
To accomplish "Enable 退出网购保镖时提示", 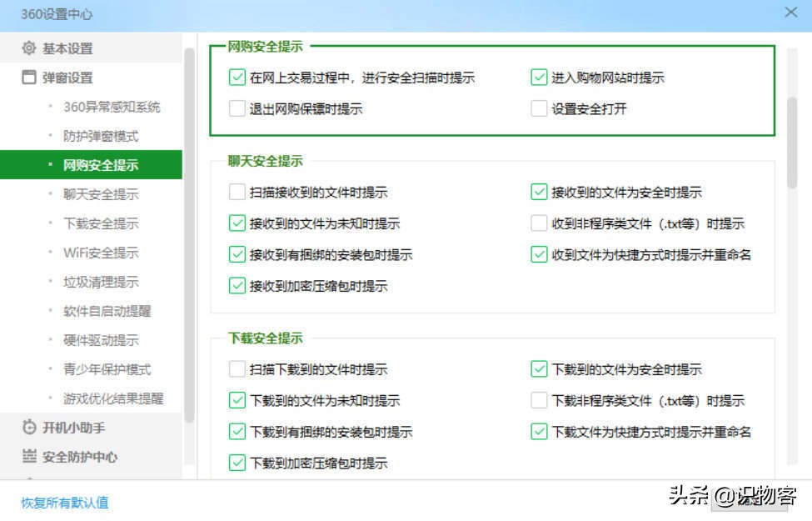I will (x=237, y=108).
